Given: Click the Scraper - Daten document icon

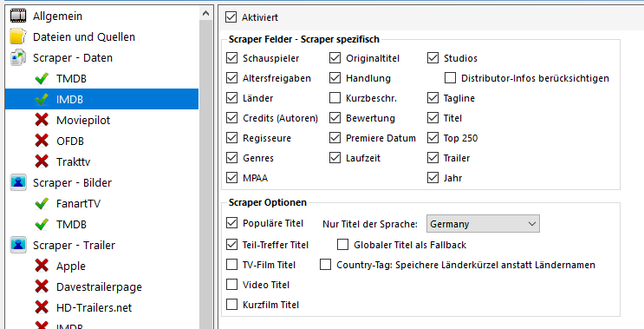Looking at the screenshot, I should point(18,57).
